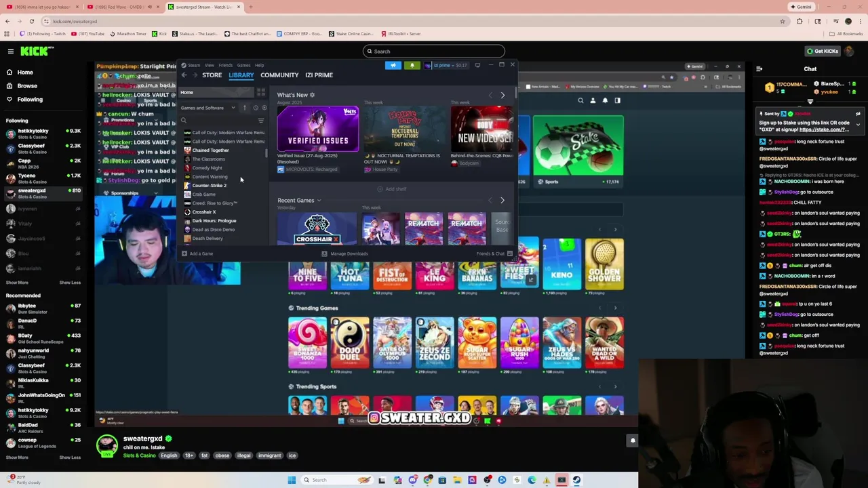The width and height of the screenshot is (868, 488).
Task: Open Golden Shower game on Stake page
Action: 604,264
